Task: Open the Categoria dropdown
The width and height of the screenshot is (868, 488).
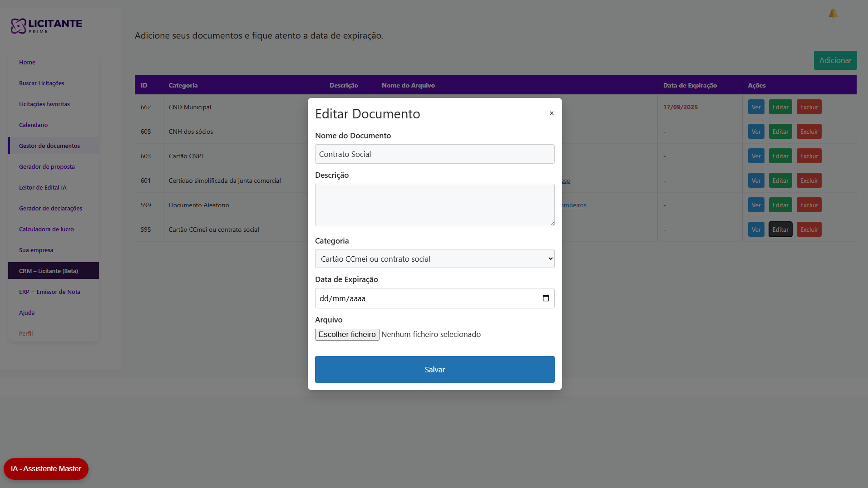Action: point(434,259)
